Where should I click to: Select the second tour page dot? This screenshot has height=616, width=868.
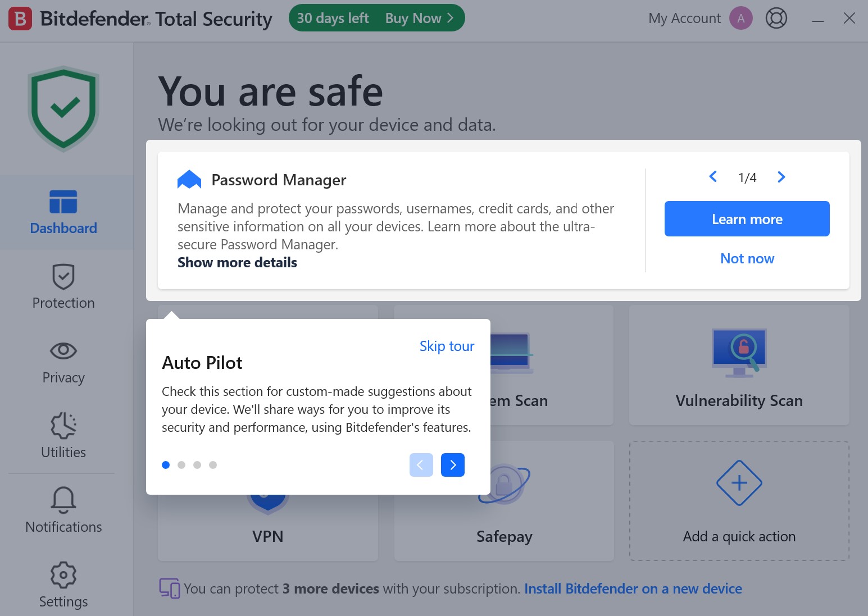coord(181,465)
